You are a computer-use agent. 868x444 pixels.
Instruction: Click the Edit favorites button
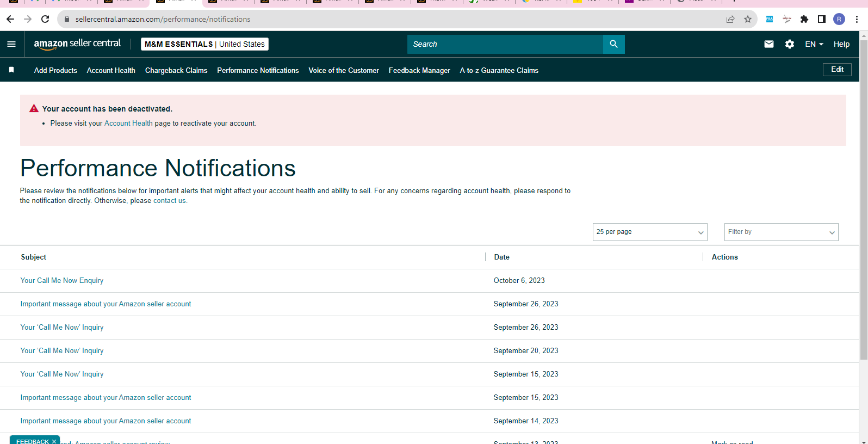click(837, 69)
